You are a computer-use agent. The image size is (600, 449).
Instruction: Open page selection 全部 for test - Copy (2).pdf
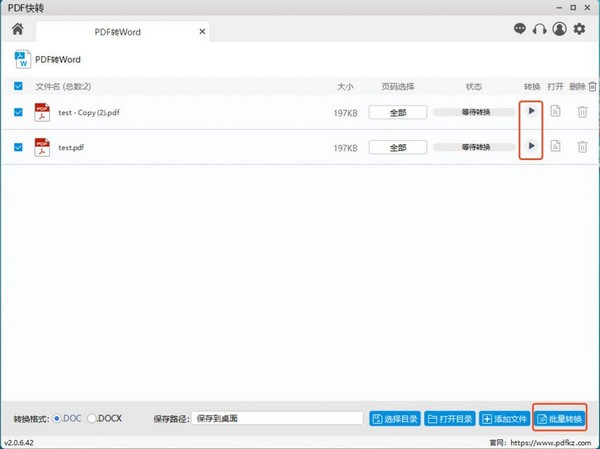point(398,113)
